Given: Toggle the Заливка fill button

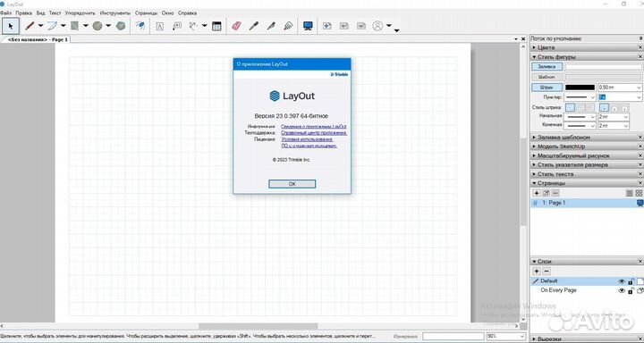Looking at the screenshot, I should coord(547,66).
